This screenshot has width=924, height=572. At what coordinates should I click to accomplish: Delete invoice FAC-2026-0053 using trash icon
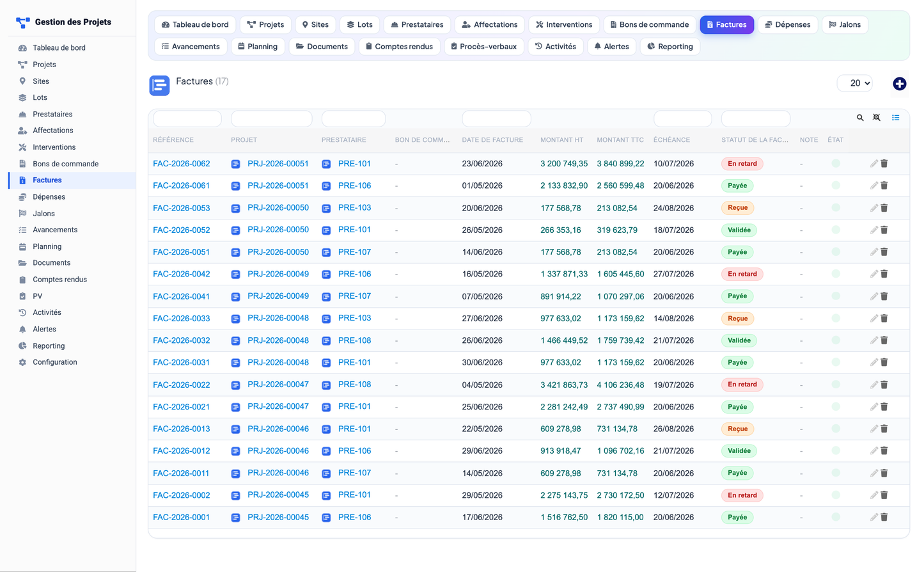click(x=884, y=208)
